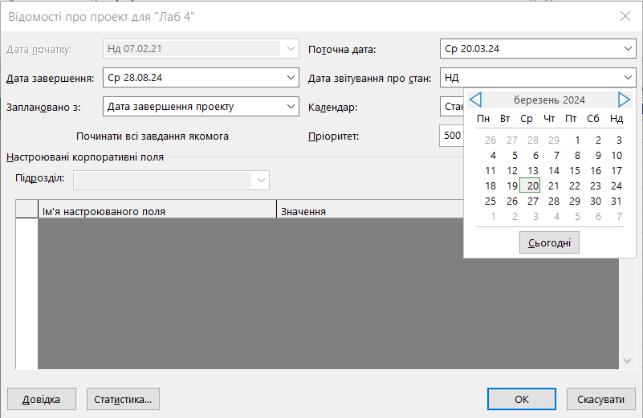Click the 'березень 2024' month header
The width and height of the screenshot is (643, 418).
click(x=549, y=100)
